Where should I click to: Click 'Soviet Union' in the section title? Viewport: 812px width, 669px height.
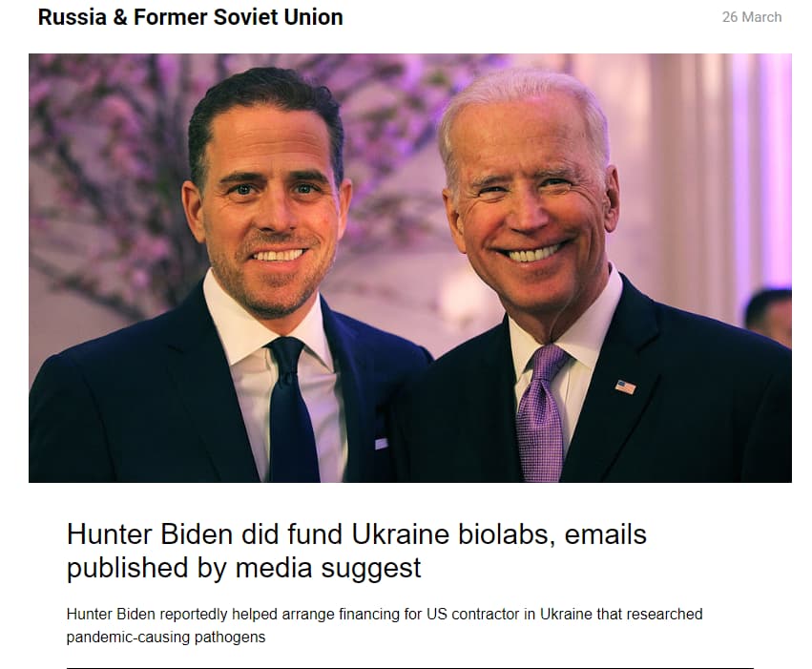278,17
